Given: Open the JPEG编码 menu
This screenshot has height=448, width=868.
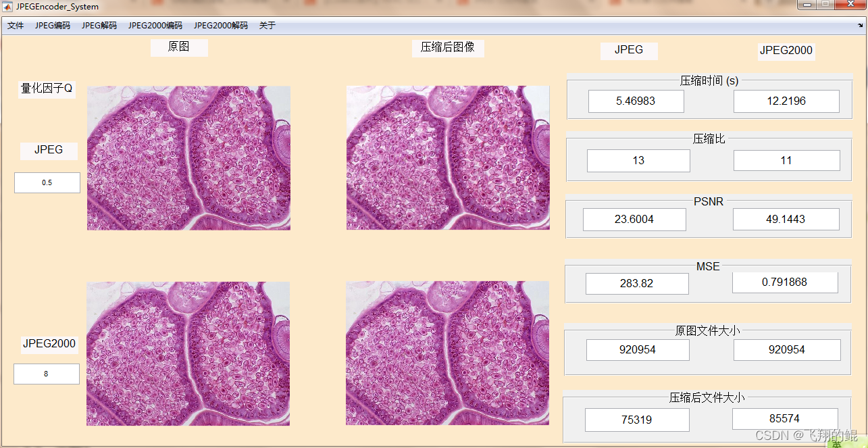Looking at the screenshot, I should pyautogui.click(x=53, y=26).
